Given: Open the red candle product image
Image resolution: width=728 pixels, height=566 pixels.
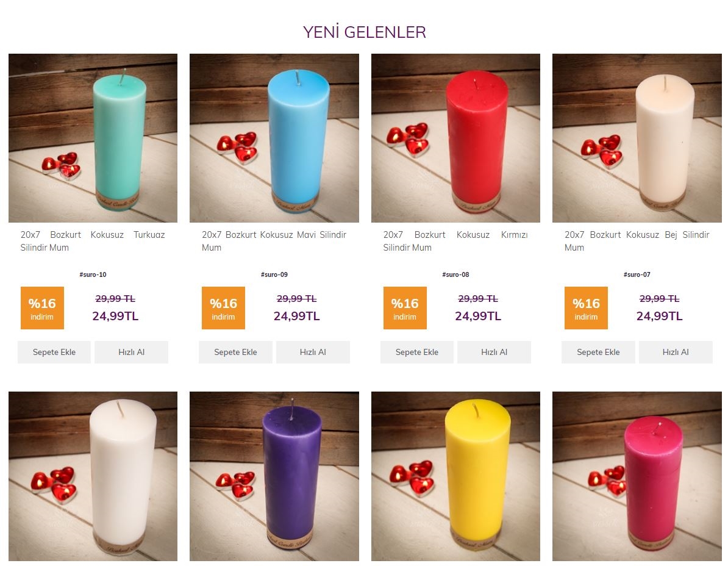Looking at the screenshot, I should (455, 138).
